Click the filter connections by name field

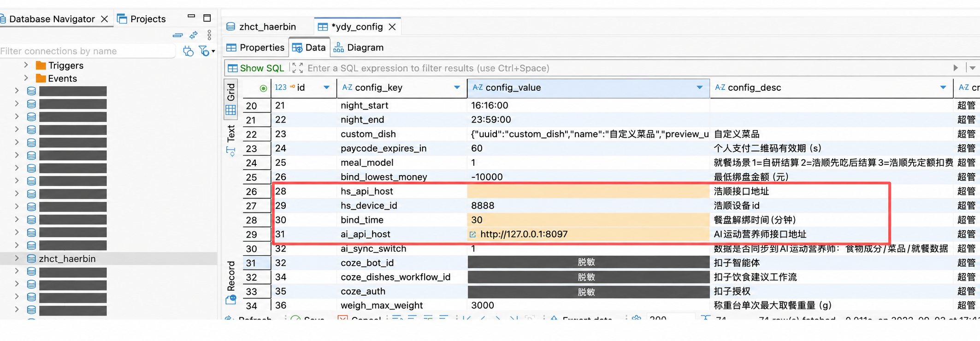click(x=87, y=51)
